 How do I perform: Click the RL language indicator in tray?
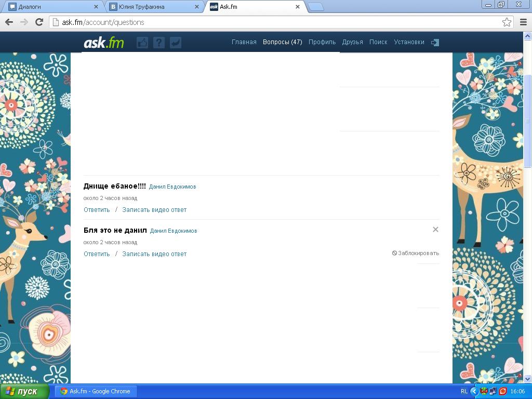[x=464, y=392]
